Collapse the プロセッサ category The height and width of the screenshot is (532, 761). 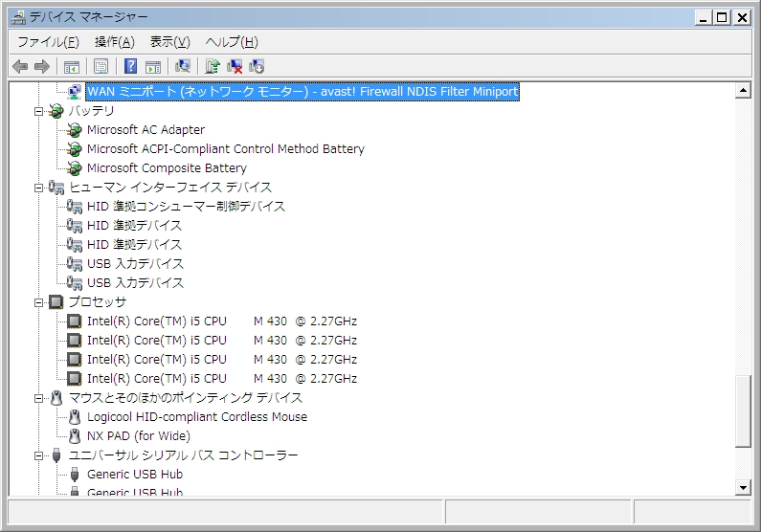point(39,302)
